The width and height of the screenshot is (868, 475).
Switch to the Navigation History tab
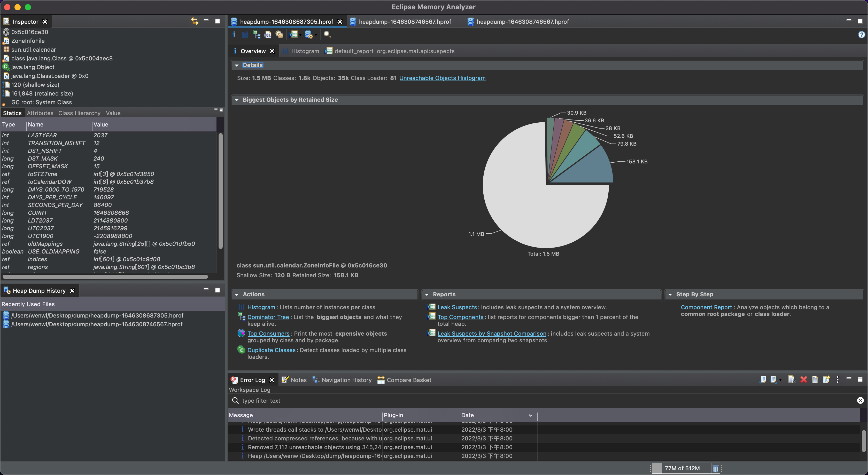pos(342,380)
